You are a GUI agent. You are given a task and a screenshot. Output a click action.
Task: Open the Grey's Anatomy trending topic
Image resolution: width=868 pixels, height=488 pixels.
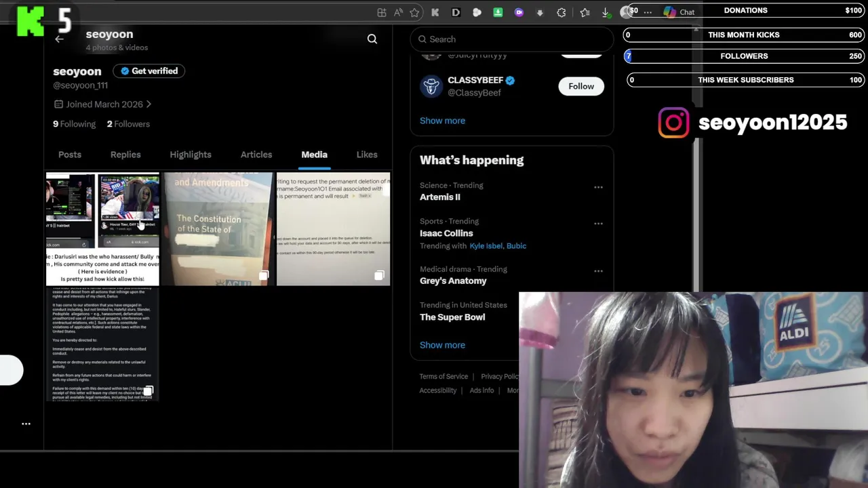453,281
